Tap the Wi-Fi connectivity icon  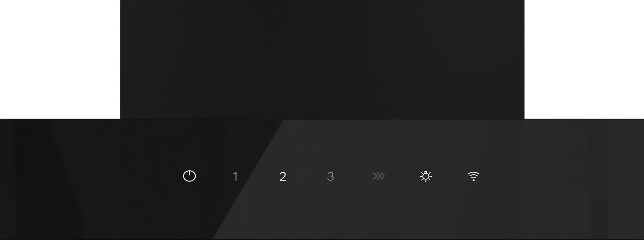473,176
